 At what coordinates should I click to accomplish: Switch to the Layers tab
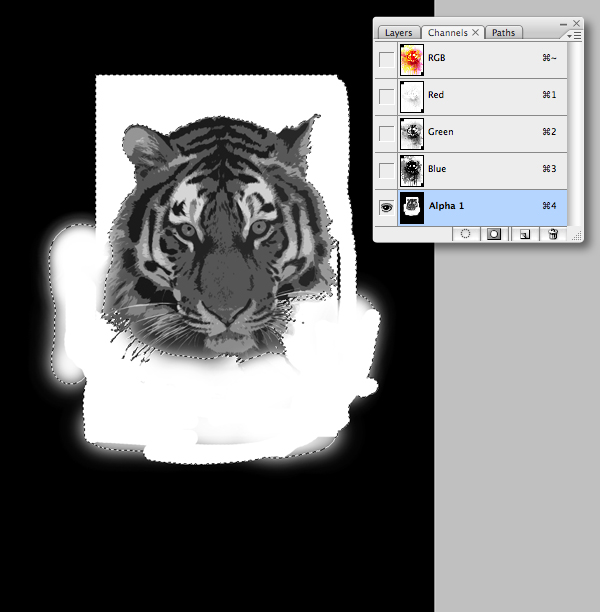399,33
